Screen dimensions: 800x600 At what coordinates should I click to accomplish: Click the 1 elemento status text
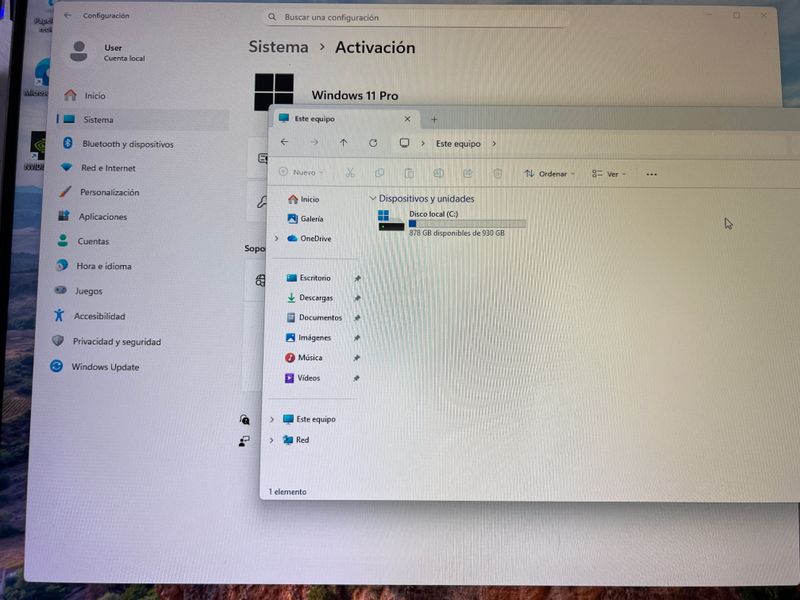pyautogui.click(x=287, y=492)
